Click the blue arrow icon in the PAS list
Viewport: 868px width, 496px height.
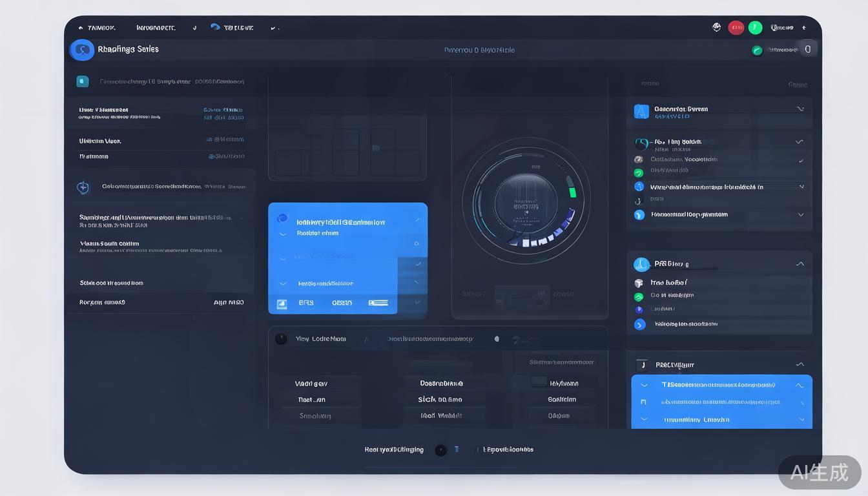tap(640, 324)
